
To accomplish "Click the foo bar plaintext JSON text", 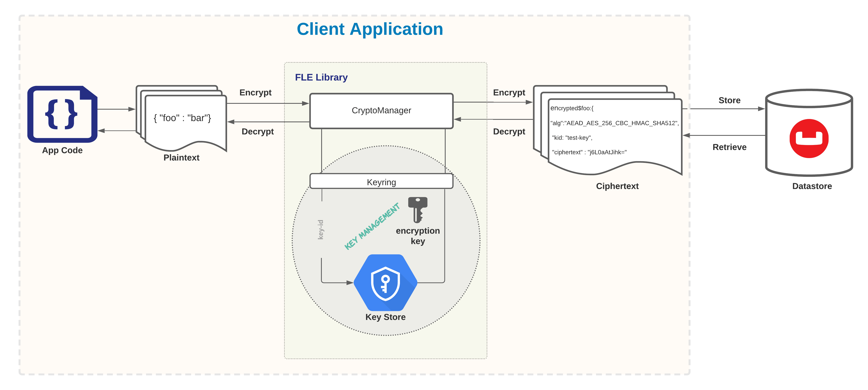I will (x=182, y=118).
